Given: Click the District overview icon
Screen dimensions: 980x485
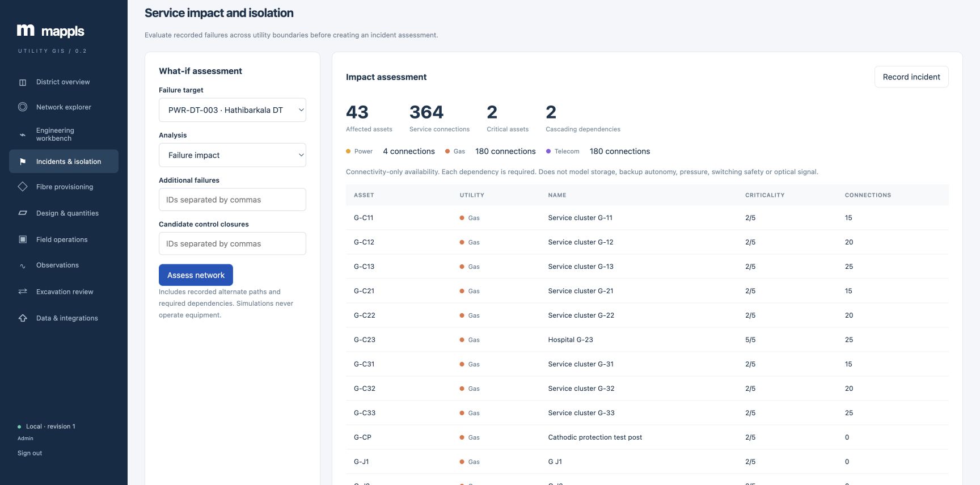Looking at the screenshot, I should pyautogui.click(x=23, y=82).
